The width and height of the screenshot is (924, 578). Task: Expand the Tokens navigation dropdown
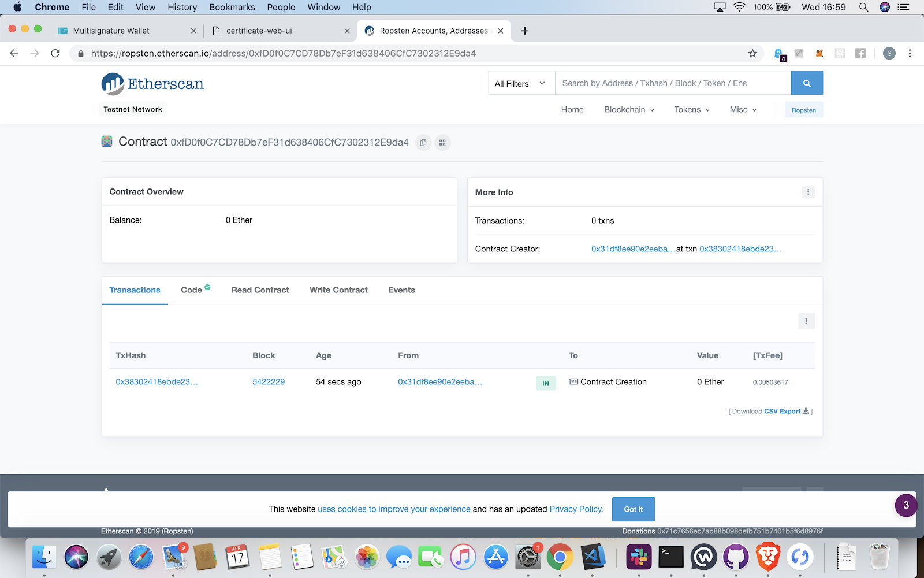pos(691,110)
